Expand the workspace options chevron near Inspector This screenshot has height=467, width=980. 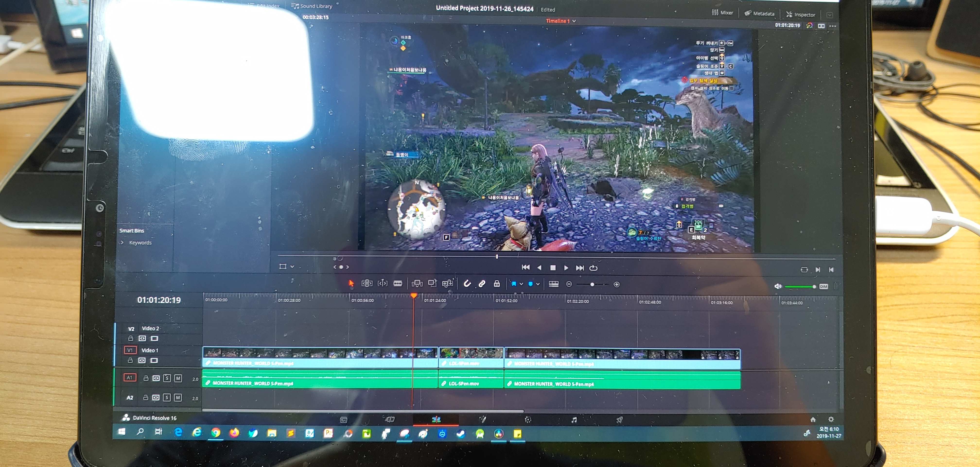829,15
